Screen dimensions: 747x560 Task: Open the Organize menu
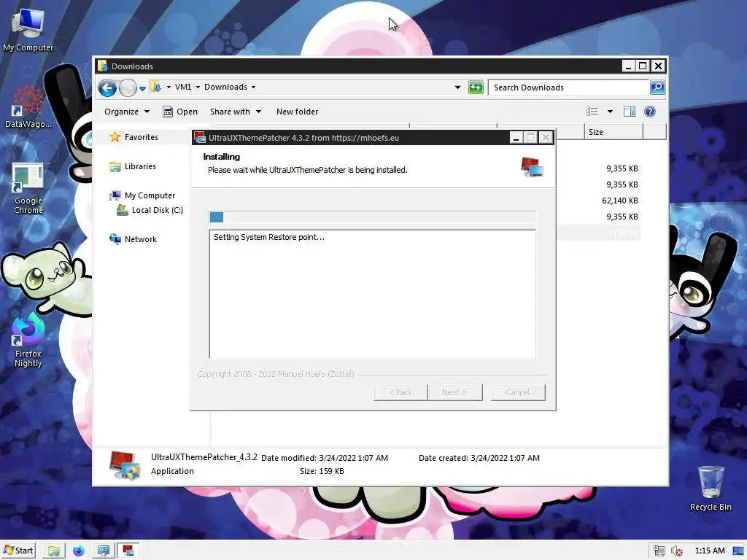[x=127, y=112]
